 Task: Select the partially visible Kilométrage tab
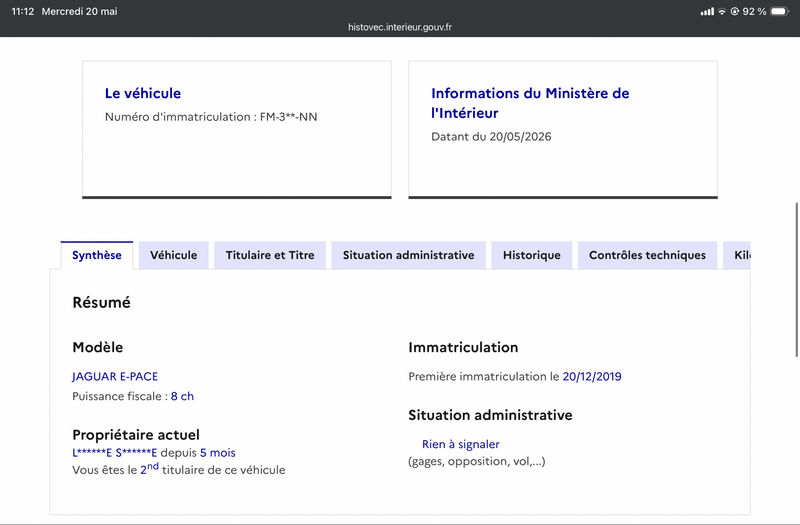click(x=737, y=255)
